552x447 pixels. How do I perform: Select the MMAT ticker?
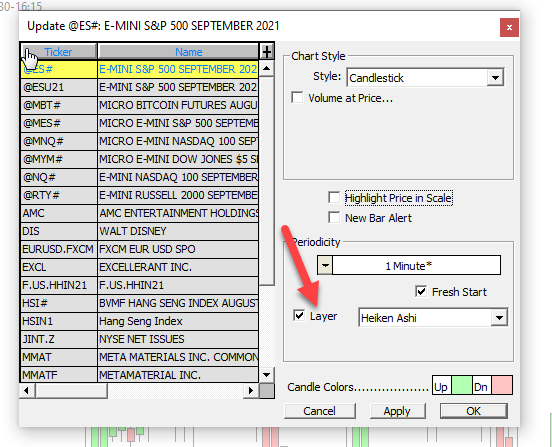(x=58, y=357)
